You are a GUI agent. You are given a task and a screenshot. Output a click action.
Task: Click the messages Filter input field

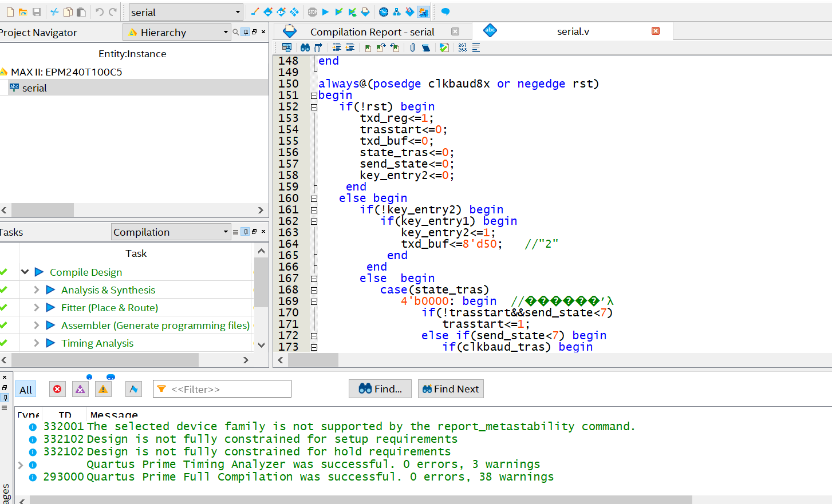[x=222, y=389]
